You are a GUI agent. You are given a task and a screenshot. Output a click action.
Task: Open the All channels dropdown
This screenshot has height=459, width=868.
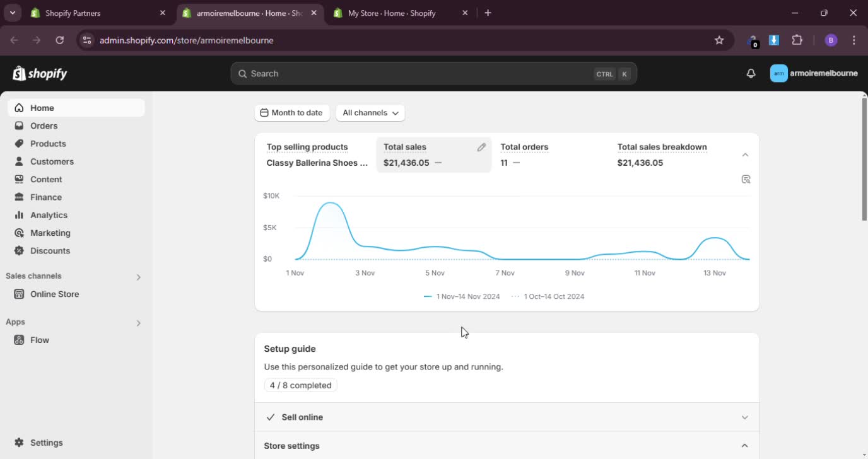(370, 113)
